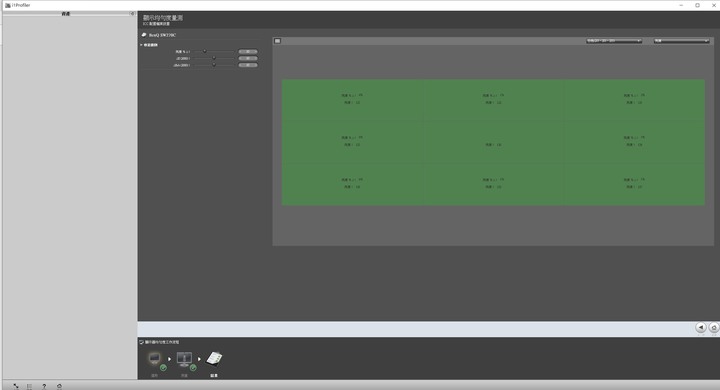This screenshot has height=390, width=720.
Task: Open the results workflow step notepad icon
Action: pos(214,358)
